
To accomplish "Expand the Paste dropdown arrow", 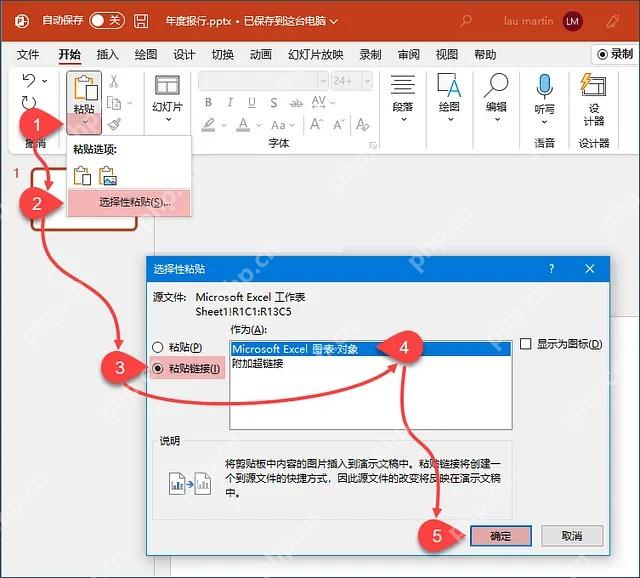I will tap(85, 122).
